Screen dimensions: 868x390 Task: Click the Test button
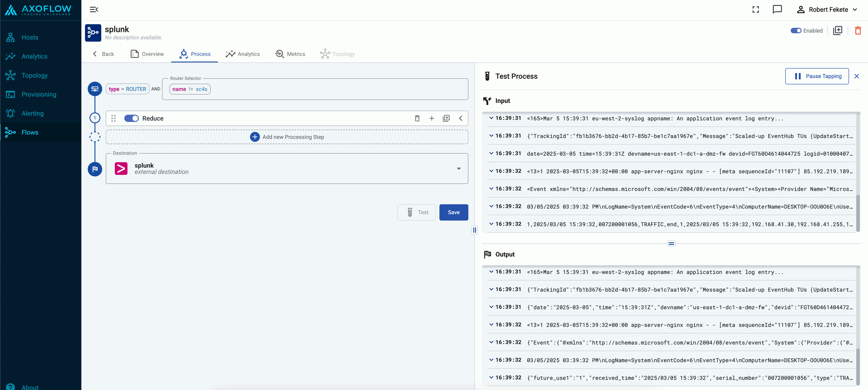(416, 212)
